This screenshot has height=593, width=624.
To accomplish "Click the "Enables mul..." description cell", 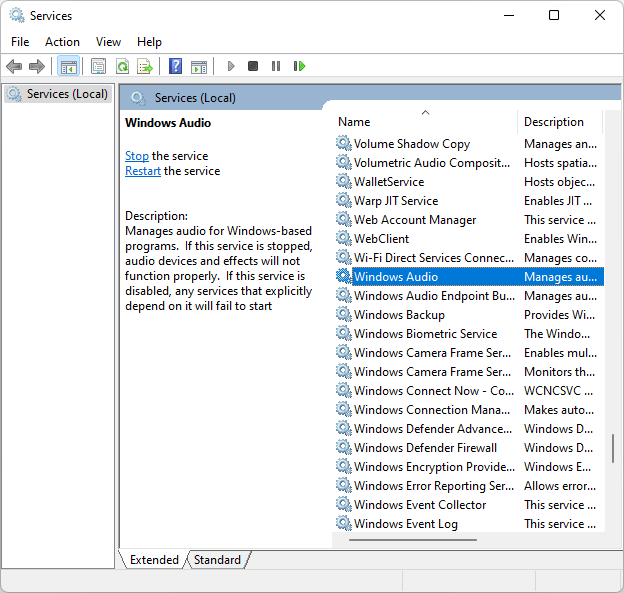I will [x=560, y=353].
